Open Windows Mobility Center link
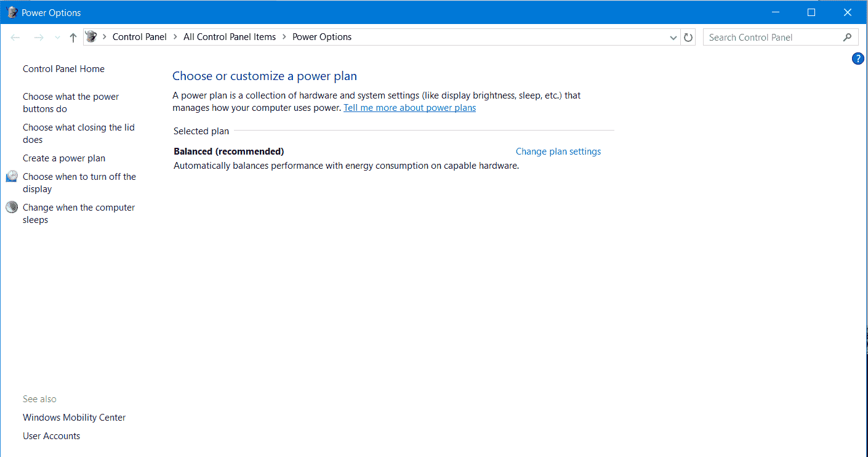This screenshot has height=457, width=868. click(x=74, y=418)
